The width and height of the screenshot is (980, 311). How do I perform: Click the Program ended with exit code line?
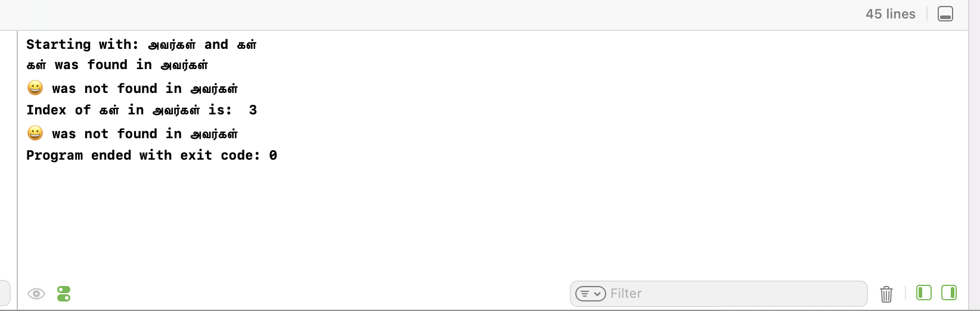151,155
